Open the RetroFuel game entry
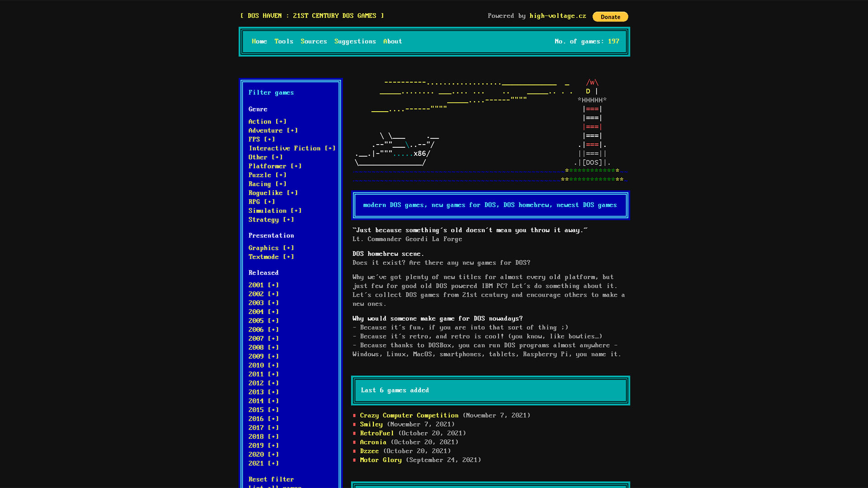The height and width of the screenshot is (488, 868). coord(377,433)
